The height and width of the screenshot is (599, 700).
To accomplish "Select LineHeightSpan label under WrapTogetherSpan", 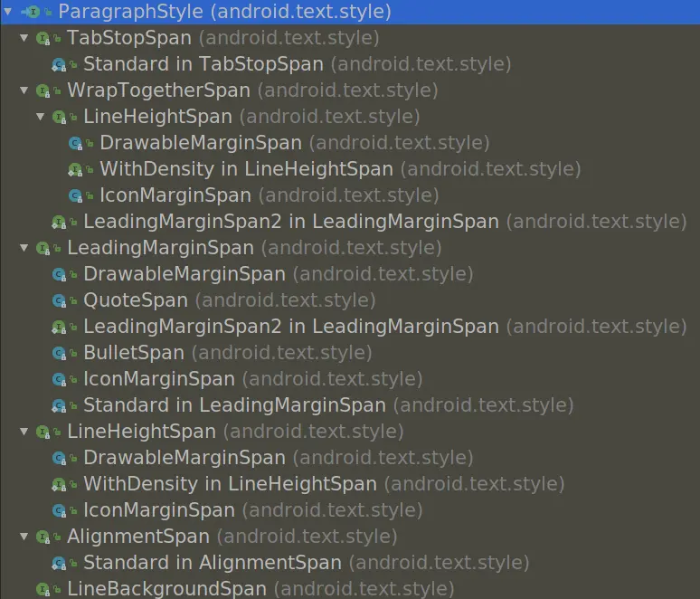I will pyautogui.click(x=158, y=117).
